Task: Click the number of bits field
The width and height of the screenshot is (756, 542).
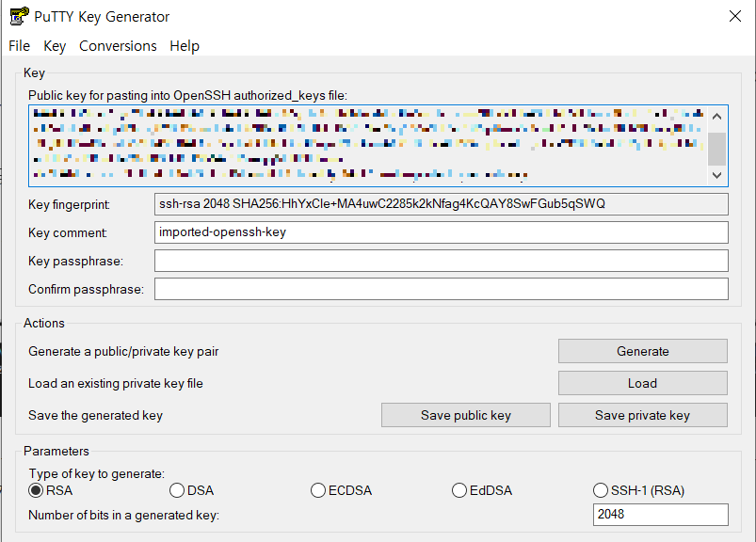Action: [661, 515]
